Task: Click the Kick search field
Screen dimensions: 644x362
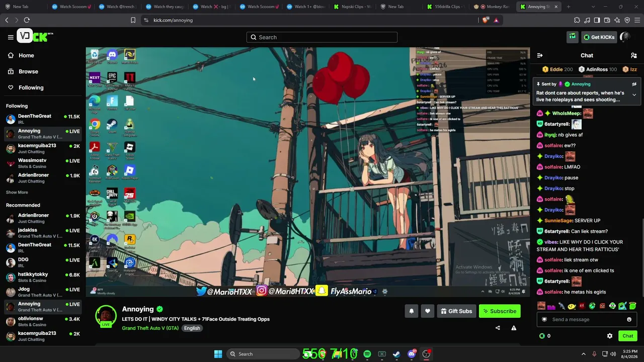Action: coord(322,37)
